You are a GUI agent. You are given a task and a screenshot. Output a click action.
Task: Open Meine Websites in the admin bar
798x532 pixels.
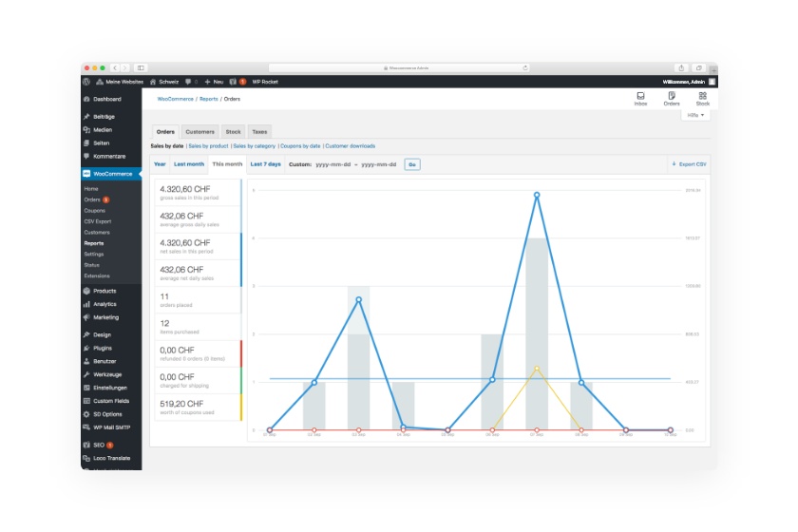[x=120, y=82]
